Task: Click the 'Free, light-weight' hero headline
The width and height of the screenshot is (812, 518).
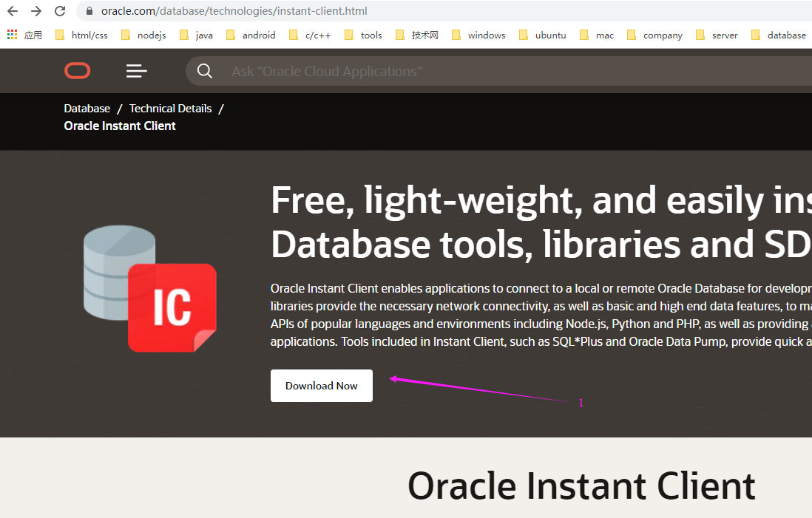Action: click(x=541, y=222)
